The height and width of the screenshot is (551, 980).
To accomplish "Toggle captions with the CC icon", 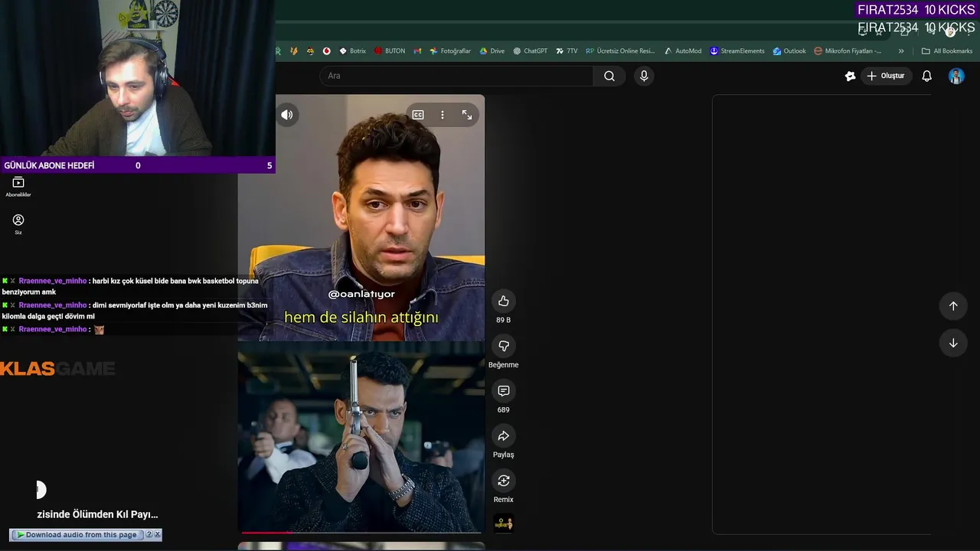I will pyautogui.click(x=418, y=115).
